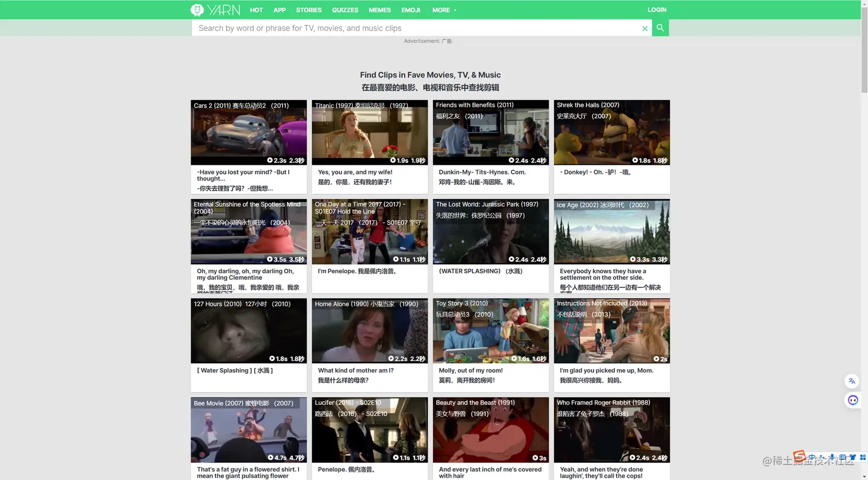This screenshot has width=868, height=480.
Task: Open the Shrek the Halls clip thumbnail
Action: (612, 133)
